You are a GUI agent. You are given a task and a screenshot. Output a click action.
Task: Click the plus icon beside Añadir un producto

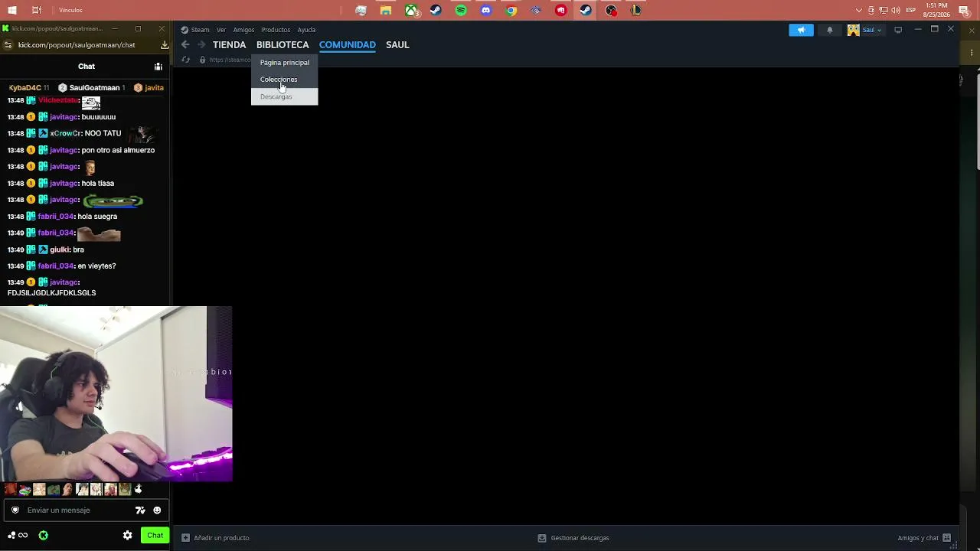[x=185, y=538]
